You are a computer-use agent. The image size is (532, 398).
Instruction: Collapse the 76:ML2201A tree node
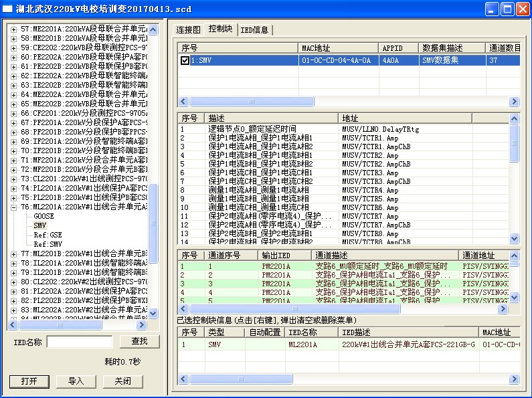coord(15,207)
